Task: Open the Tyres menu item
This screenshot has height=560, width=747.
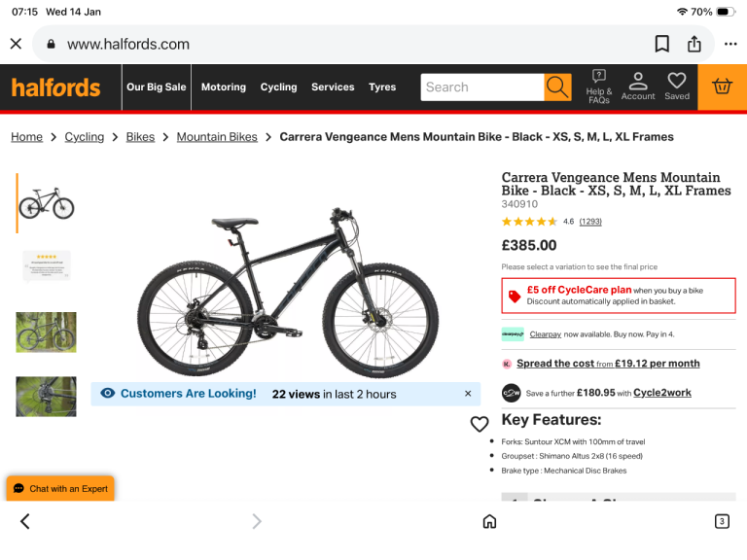Action: pyautogui.click(x=382, y=87)
